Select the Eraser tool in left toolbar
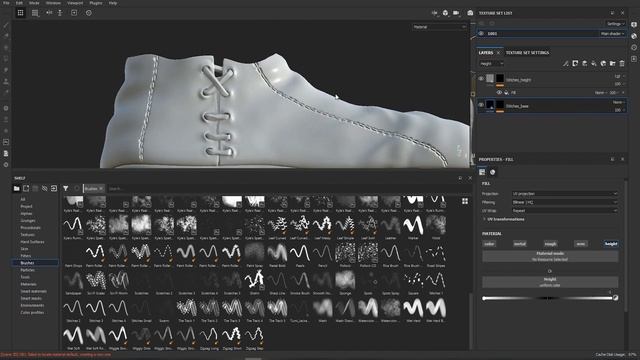The height and width of the screenshot is (360, 640). pos(6,36)
